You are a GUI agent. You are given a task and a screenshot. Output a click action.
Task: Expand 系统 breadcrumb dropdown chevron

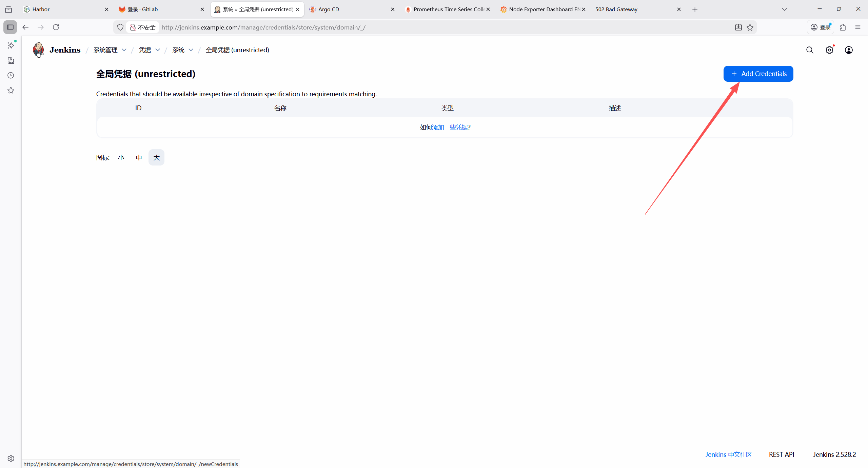coord(191,50)
